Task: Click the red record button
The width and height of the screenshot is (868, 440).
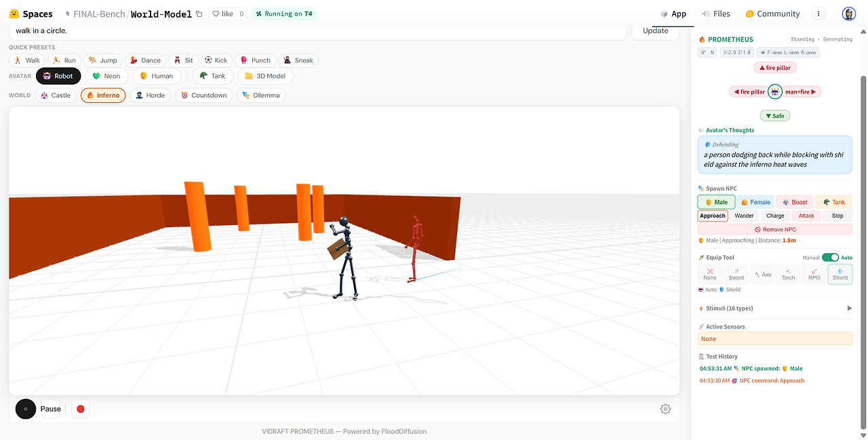Action: (x=81, y=409)
